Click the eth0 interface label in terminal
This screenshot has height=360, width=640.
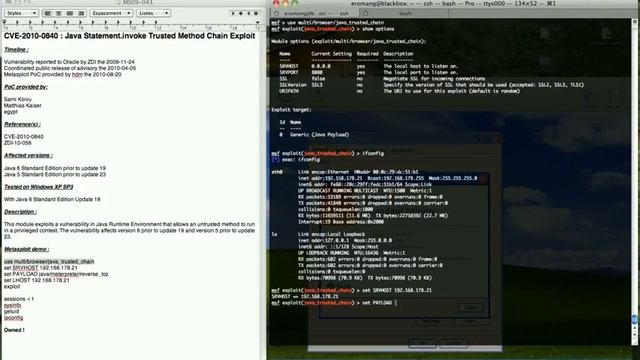point(277,172)
